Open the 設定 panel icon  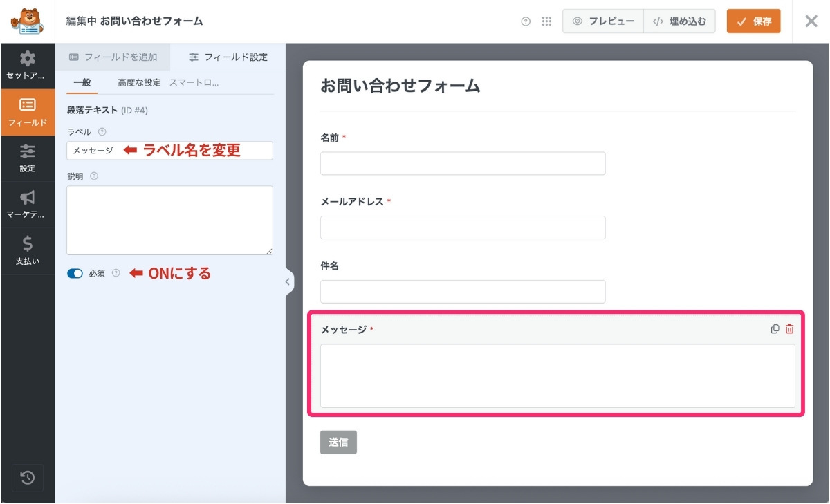click(27, 158)
